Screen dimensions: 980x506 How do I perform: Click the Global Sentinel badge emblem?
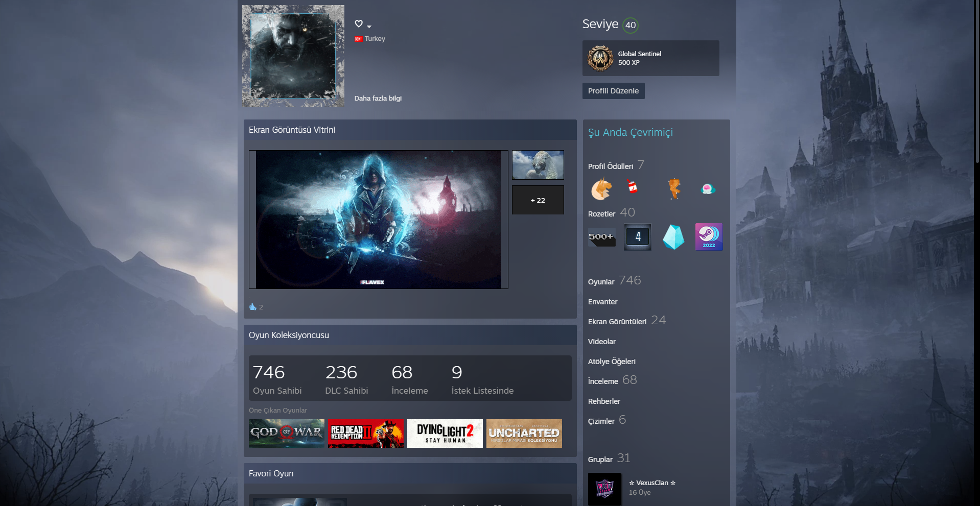click(x=600, y=58)
